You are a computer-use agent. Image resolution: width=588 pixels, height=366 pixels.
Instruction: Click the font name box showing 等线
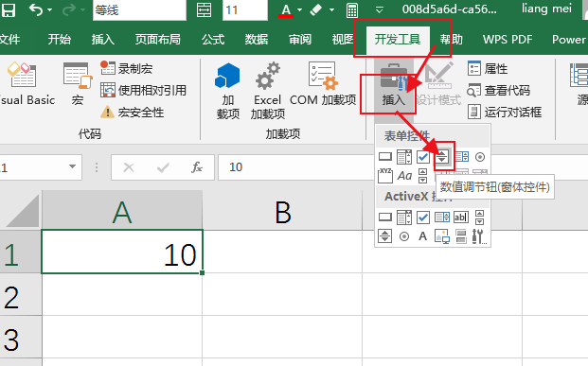coord(139,9)
